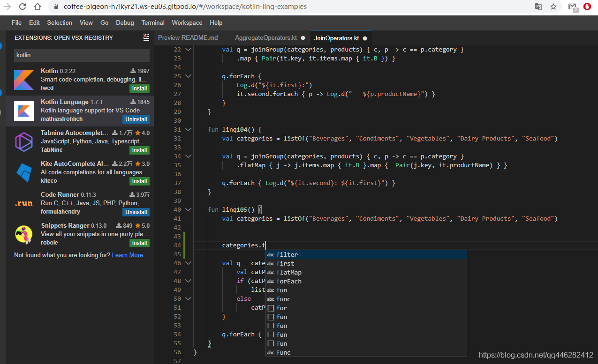Image resolution: width=598 pixels, height=364 pixels.
Task: Open the Help menu
Action: click(x=216, y=22)
